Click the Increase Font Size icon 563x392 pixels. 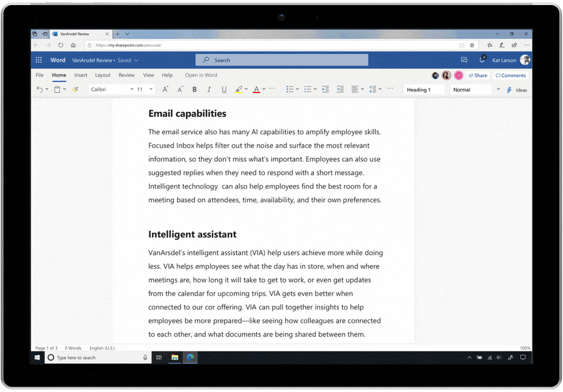tap(165, 89)
